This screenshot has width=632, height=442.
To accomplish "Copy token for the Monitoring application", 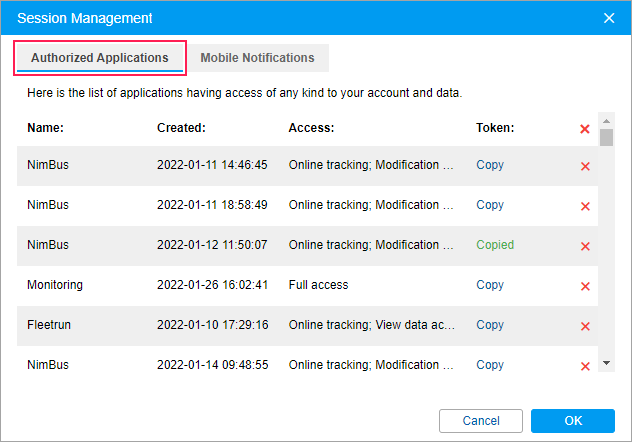I will [x=490, y=285].
